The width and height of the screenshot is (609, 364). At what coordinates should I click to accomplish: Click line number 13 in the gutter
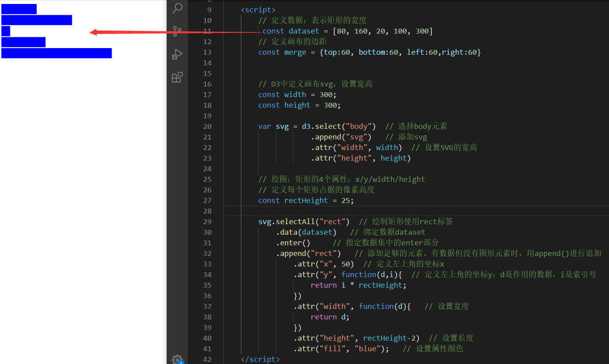tap(207, 52)
